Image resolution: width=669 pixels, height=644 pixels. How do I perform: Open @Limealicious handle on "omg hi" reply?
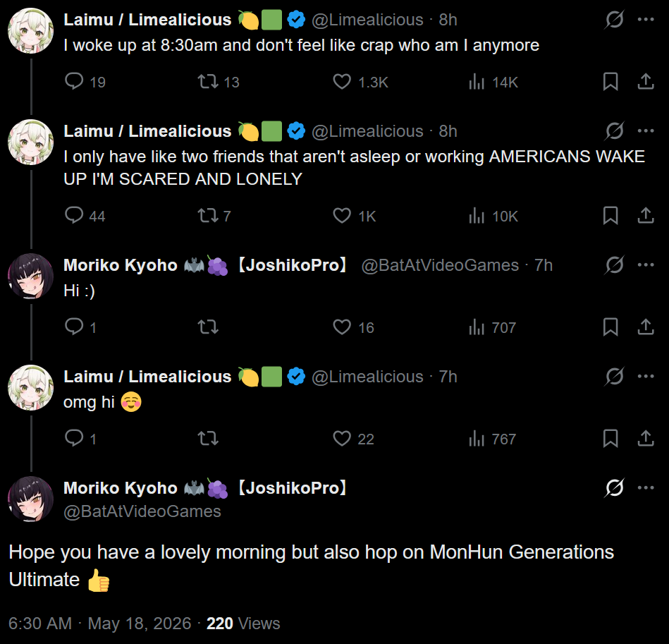click(367, 377)
